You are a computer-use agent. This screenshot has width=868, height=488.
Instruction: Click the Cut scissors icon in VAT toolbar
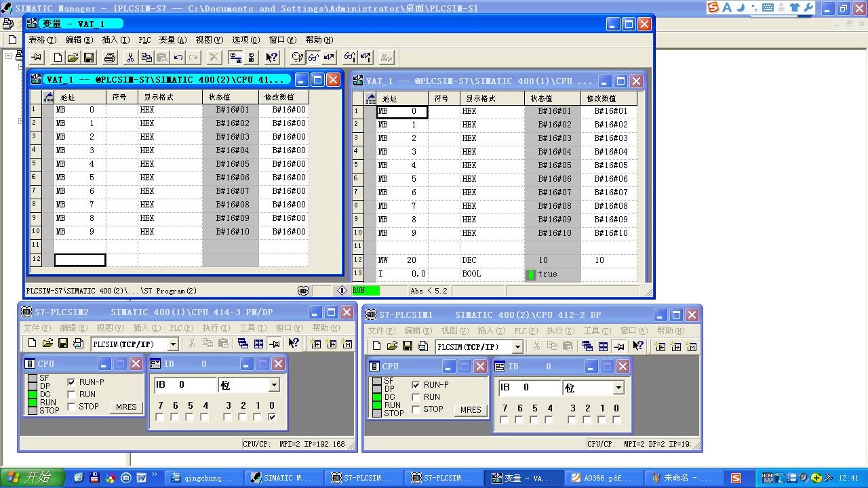pos(131,58)
